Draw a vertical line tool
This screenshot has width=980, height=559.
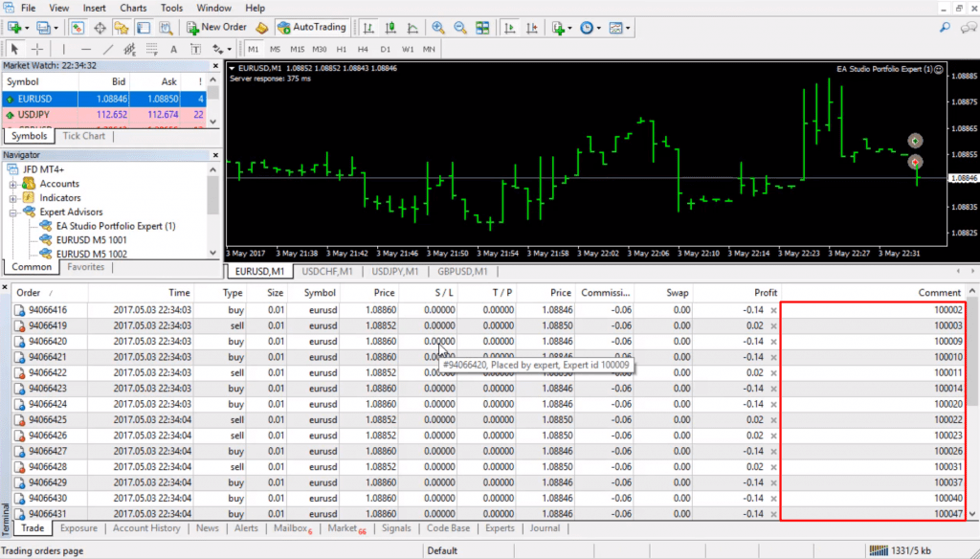(64, 49)
